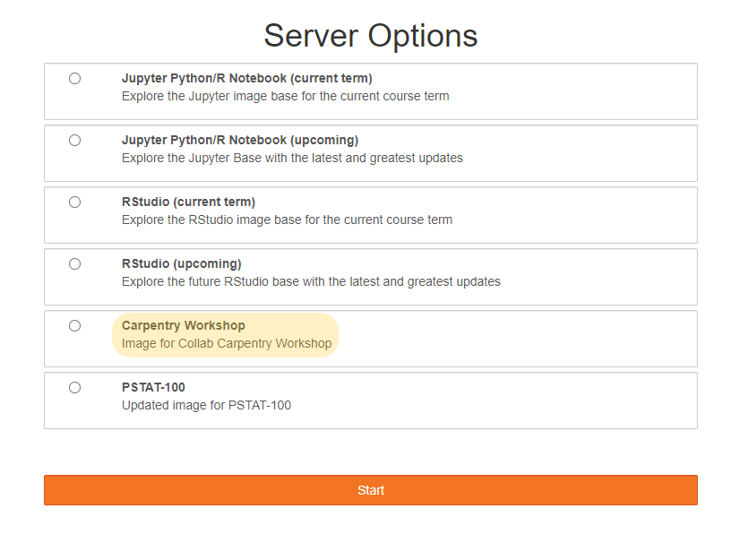
Task: Click 'Explore the RStudio image base' description
Action: click(x=288, y=220)
